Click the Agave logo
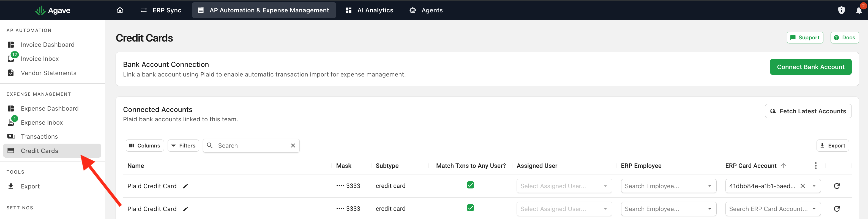 pos(52,10)
